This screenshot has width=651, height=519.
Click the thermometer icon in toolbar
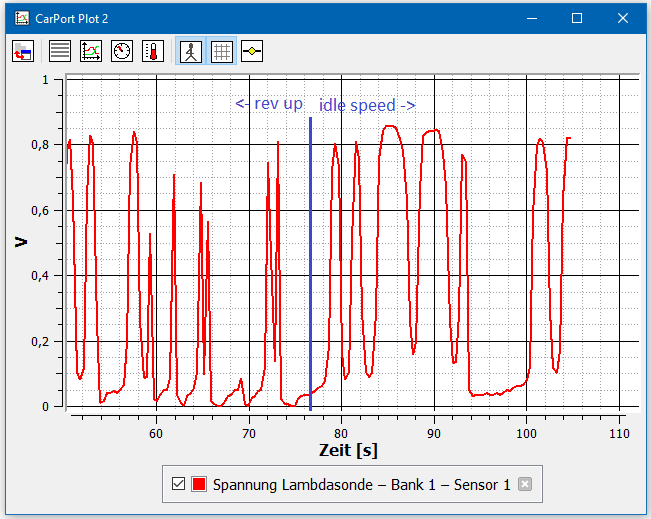[x=152, y=51]
